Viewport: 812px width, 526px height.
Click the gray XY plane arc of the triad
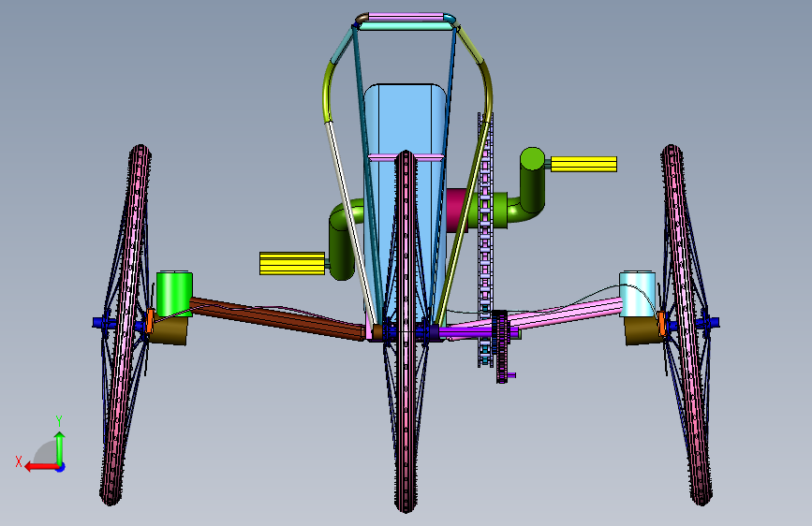click(x=46, y=453)
